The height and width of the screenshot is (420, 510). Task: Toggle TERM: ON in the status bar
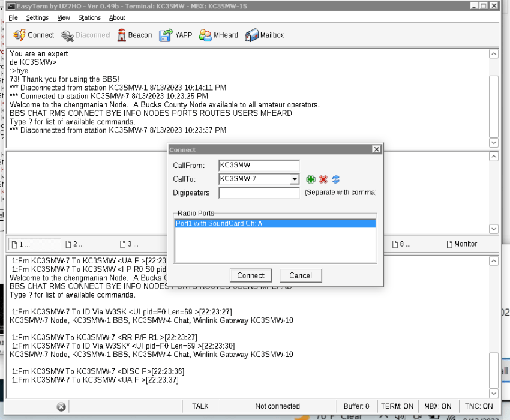pos(397,406)
